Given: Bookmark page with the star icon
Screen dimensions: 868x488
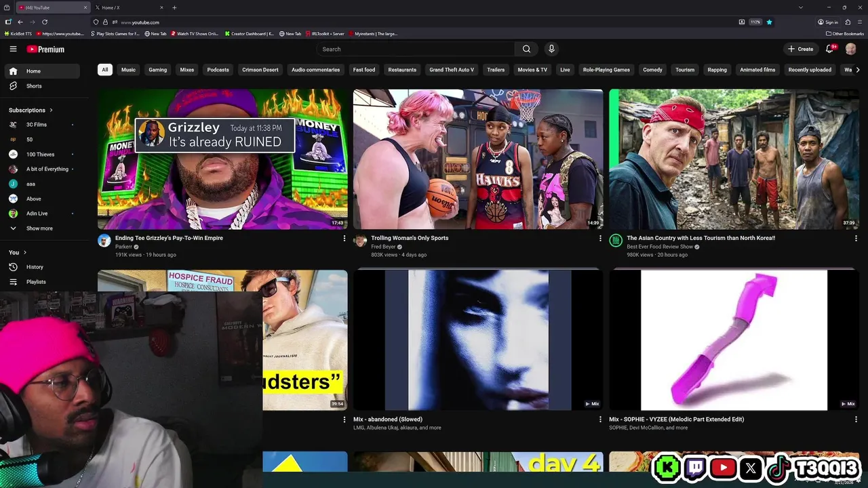Looking at the screenshot, I should click(769, 22).
